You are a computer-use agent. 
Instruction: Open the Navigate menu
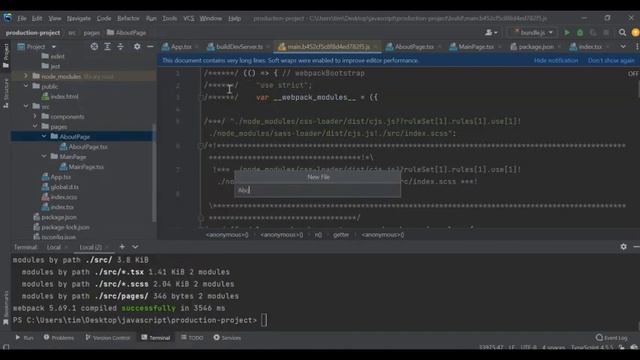pyautogui.click(x=79, y=18)
